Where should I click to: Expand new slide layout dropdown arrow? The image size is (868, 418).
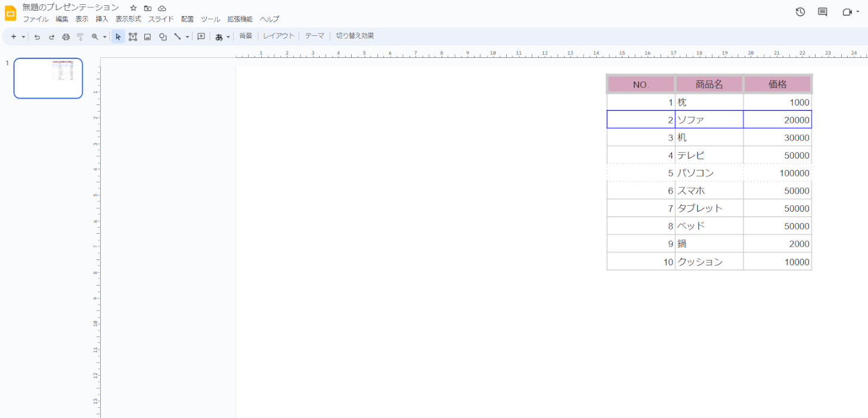[23, 36]
